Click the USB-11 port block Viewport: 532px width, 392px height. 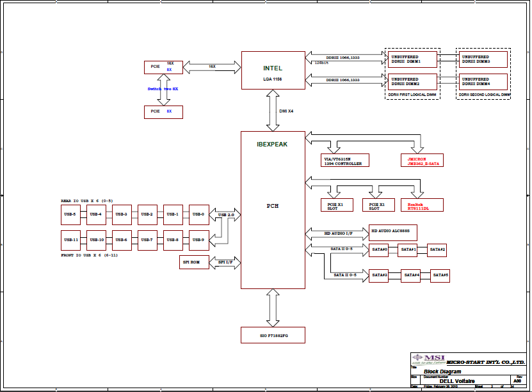(70, 240)
